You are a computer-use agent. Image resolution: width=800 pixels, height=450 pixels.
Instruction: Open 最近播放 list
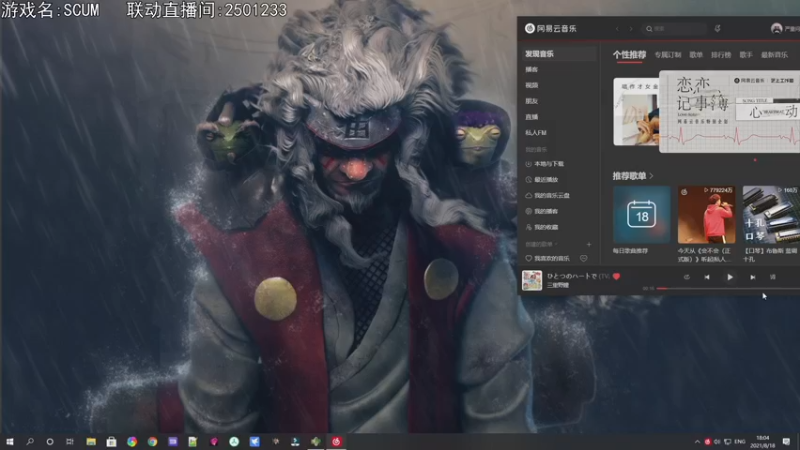[x=542, y=180]
